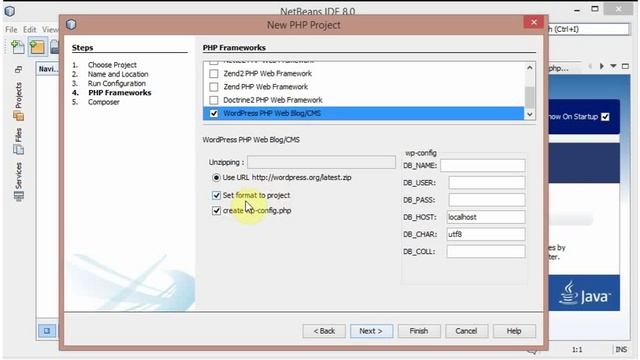Click the DB_NAME input field
The image size is (640, 360).
(x=482, y=165)
